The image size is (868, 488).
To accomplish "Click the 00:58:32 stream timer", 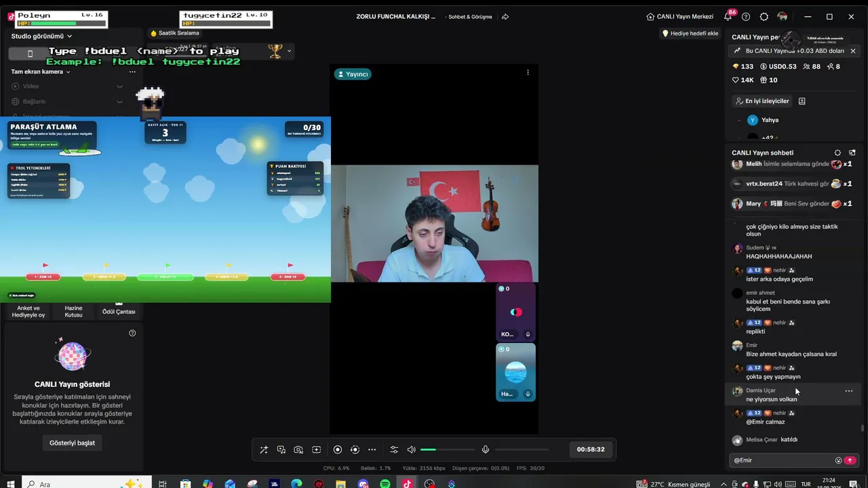I will pos(591,449).
